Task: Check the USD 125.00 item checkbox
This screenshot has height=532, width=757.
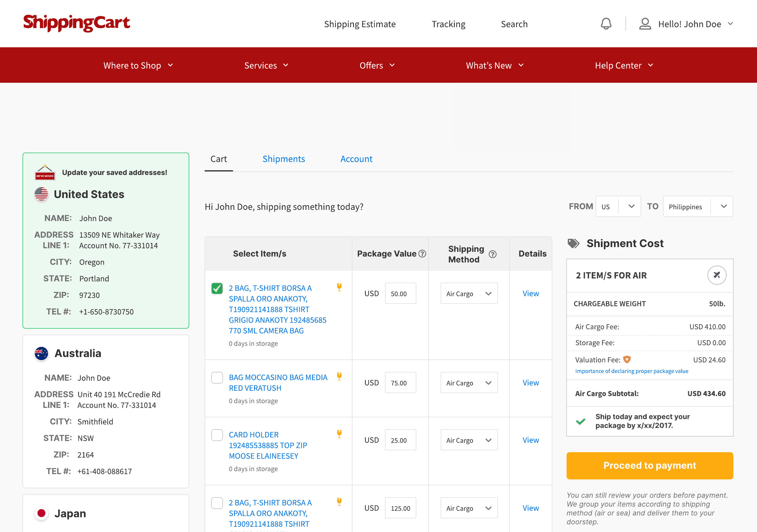Action: point(217,503)
